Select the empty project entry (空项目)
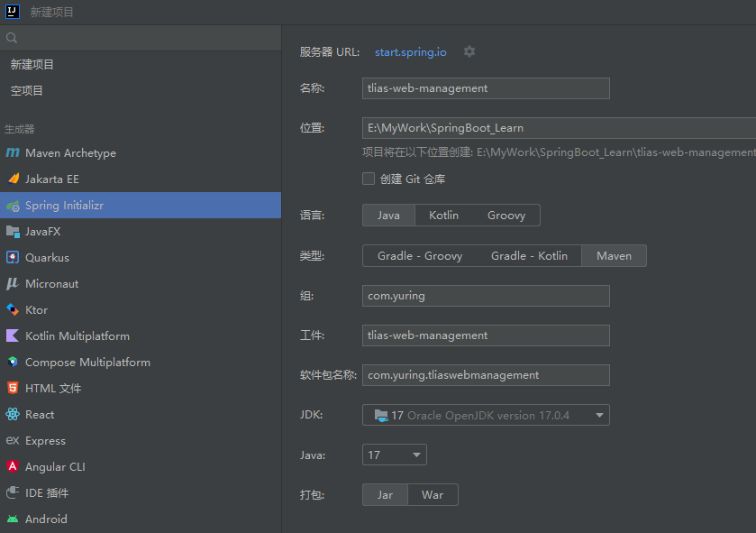This screenshot has height=533, width=756. [27, 91]
